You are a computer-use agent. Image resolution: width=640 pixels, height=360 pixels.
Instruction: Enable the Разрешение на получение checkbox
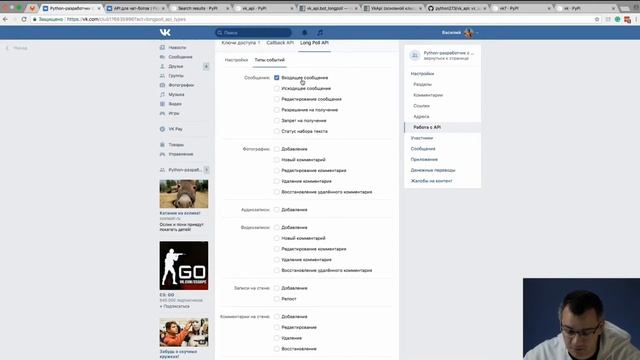click(277, 110)
